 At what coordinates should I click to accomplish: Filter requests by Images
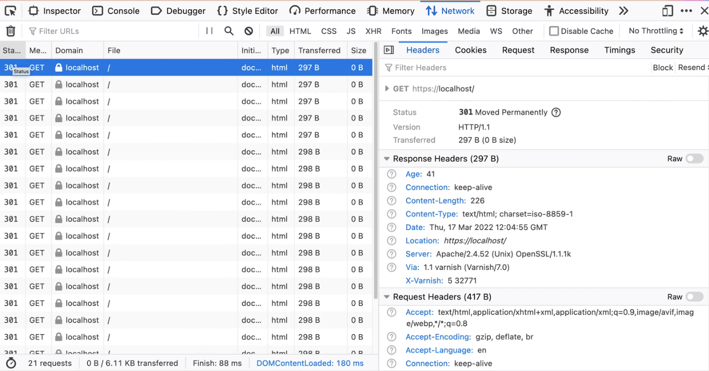point(435,31)
